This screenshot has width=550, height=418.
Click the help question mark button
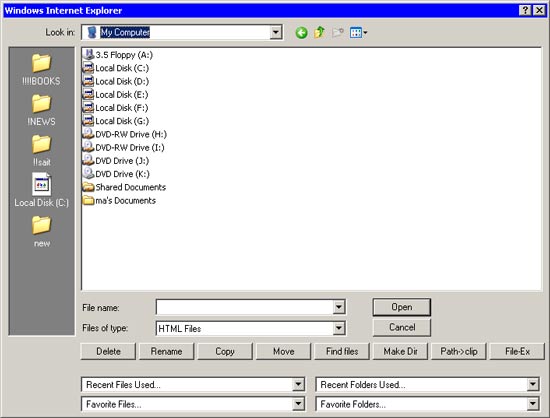[x=525, y=10]
